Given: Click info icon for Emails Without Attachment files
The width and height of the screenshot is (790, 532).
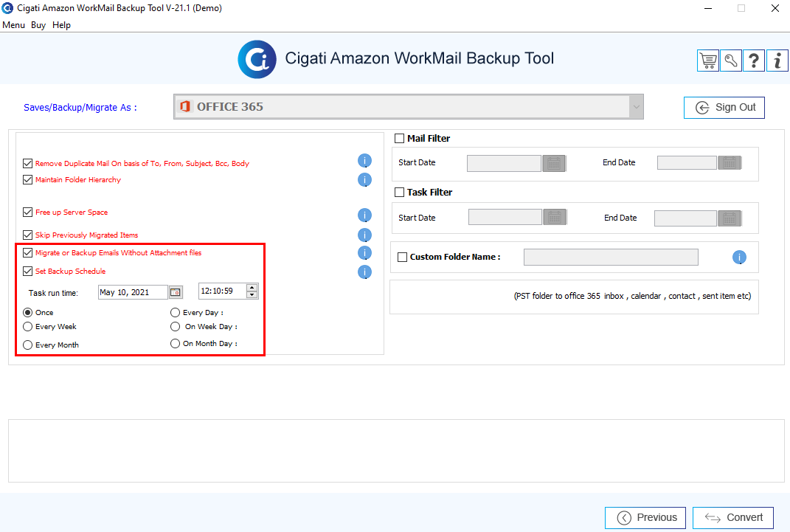Looking at the screenshot, I should pos(365,253).
